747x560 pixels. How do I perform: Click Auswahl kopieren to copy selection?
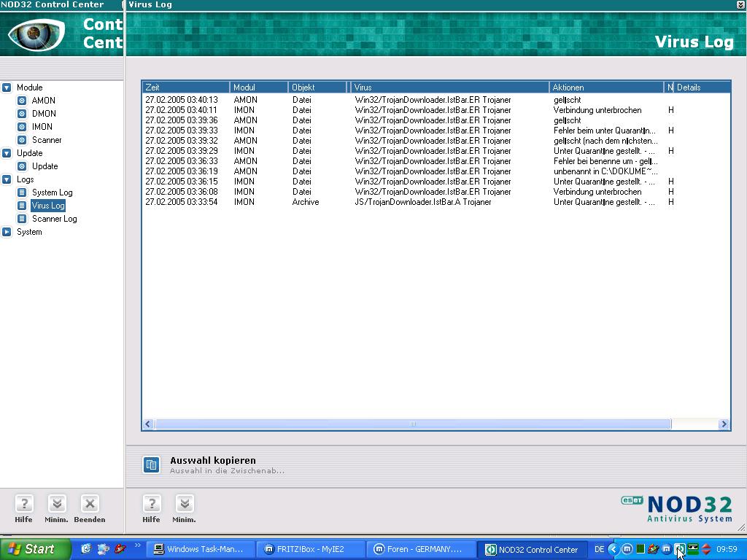tap(213, 461)
